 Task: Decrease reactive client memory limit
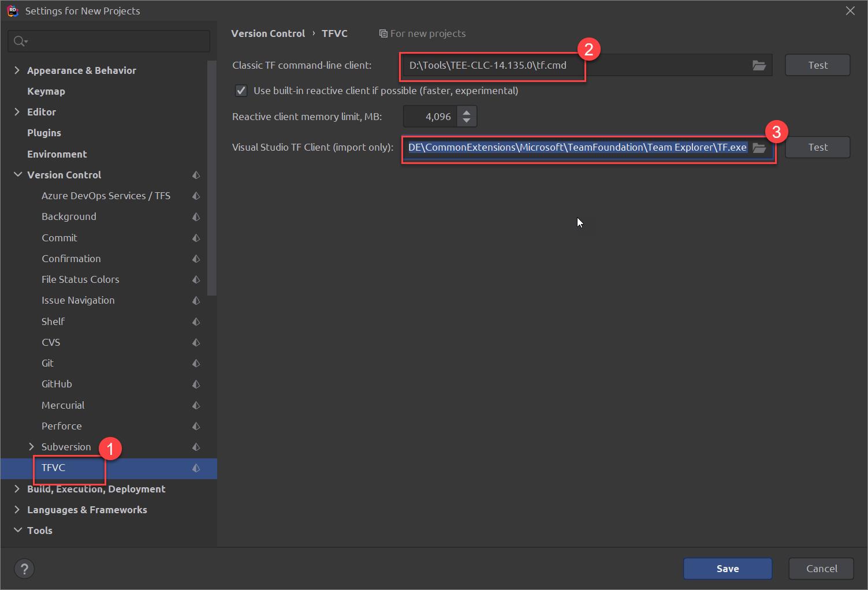(x=467, y=121)
